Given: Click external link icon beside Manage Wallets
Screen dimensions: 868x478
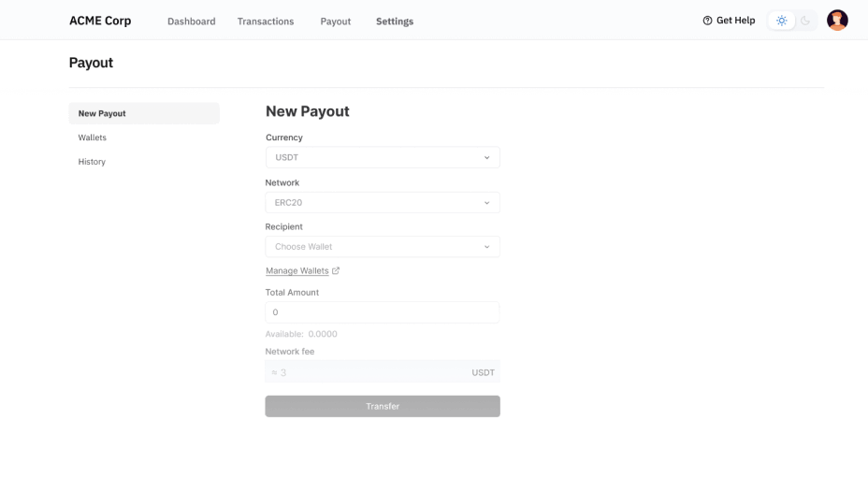Looking at the screenshot, I should [336, 270].
